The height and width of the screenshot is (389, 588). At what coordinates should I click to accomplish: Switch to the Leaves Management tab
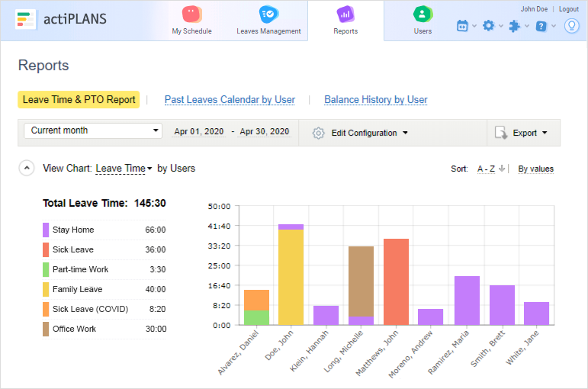pyautogui.click(x=268, y=21)
